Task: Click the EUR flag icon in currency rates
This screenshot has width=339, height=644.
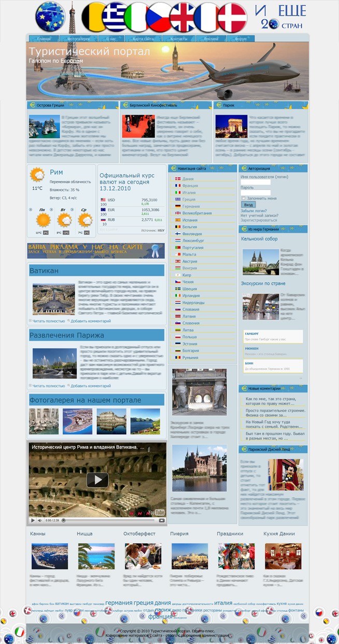Action: [103, 209]
